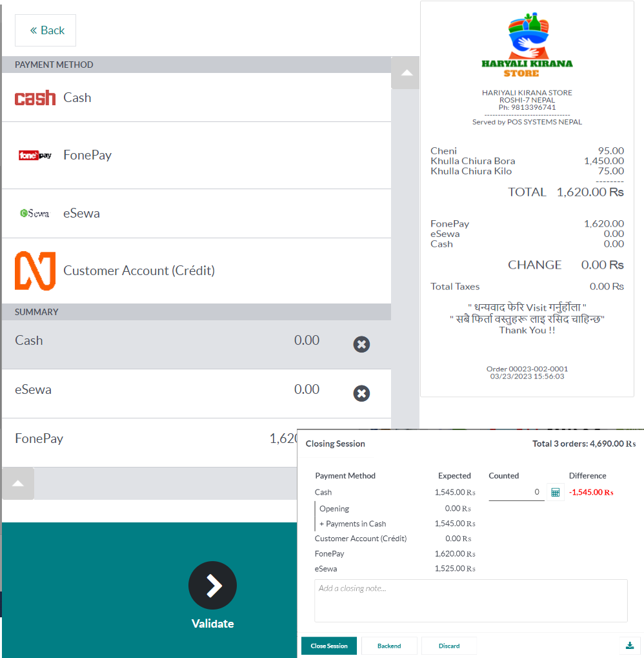
Task: Choose Customer Account (Crédit) payment method
Action: click(x=196, y=271)
